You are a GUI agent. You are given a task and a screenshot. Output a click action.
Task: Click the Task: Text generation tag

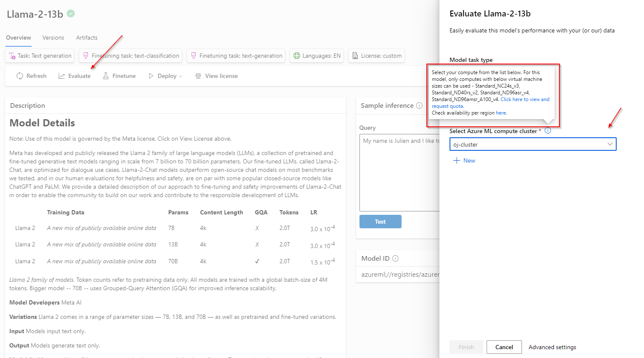tap(40, 56)
